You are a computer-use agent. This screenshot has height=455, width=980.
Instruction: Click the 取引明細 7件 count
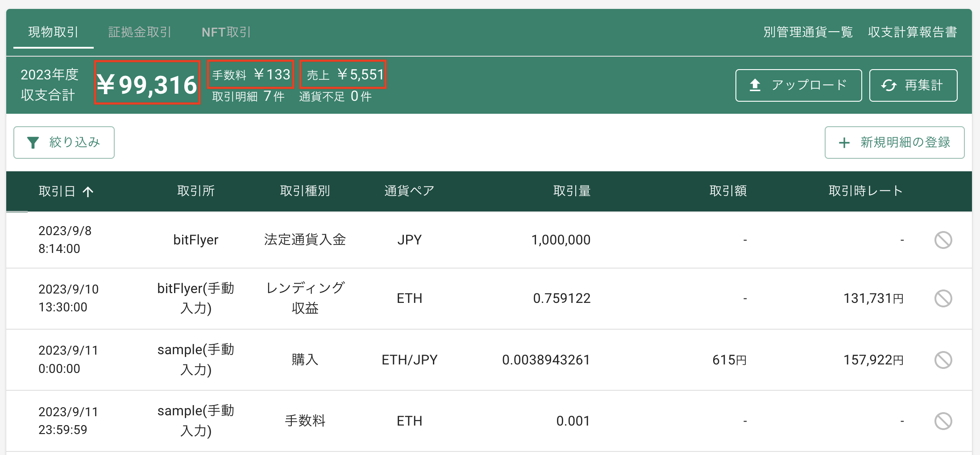[x=248, y=96]
